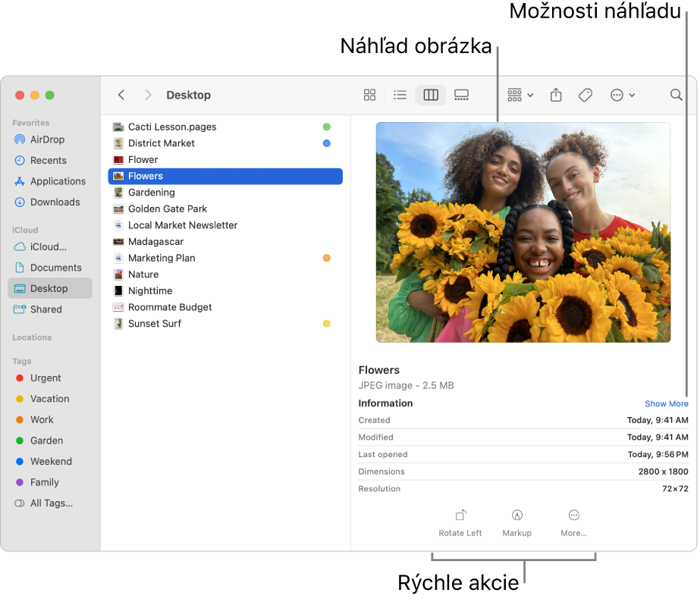Select the orange Work tag
Image resolution: width=700 pixels, height=599 pixels.
(x=49, y=420)
